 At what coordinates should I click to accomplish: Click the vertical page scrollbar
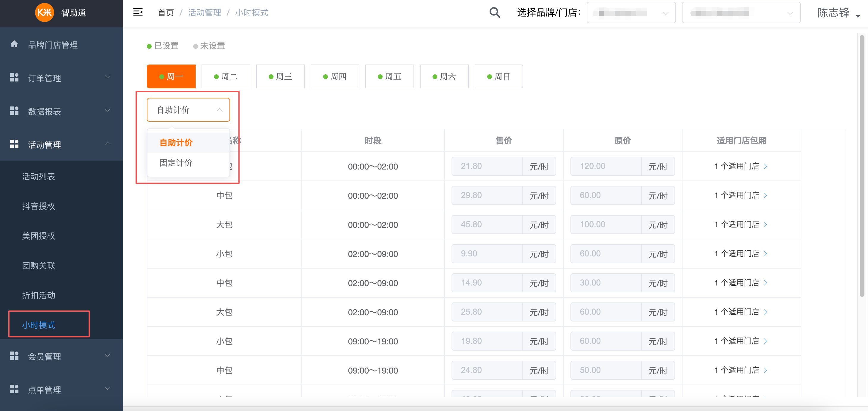click(x=862, y=165)
